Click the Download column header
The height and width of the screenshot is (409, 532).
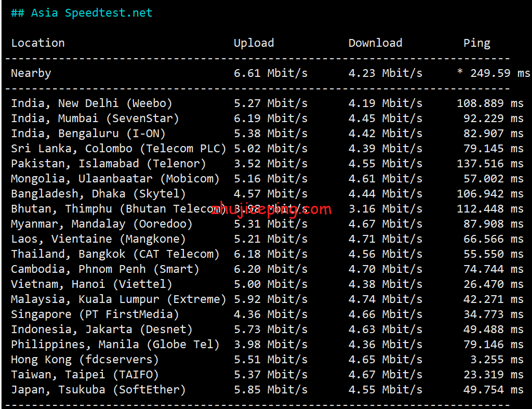pyautogui.click(x=375, y=43)
